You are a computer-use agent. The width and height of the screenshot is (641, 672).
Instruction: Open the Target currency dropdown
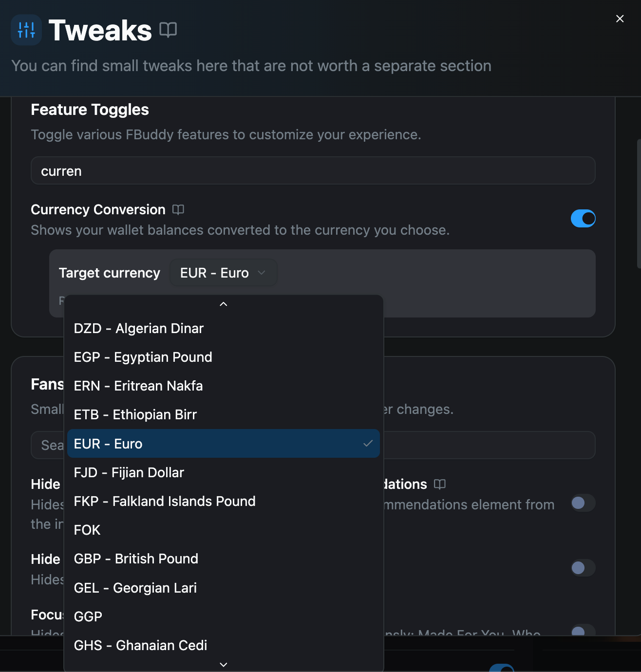click(x=223, y=273)
